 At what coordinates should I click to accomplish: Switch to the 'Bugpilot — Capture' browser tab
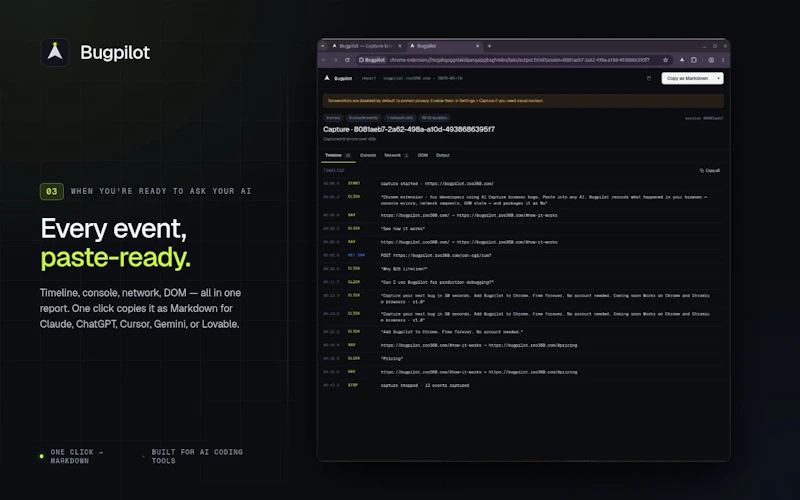pos(365,46)
